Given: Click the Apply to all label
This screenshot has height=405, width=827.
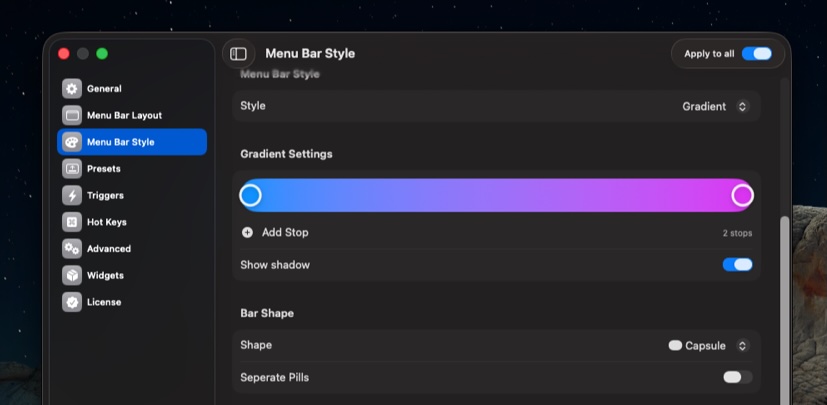Looking at the screenshot, I should pyautogui.click(x=709, y=54).
